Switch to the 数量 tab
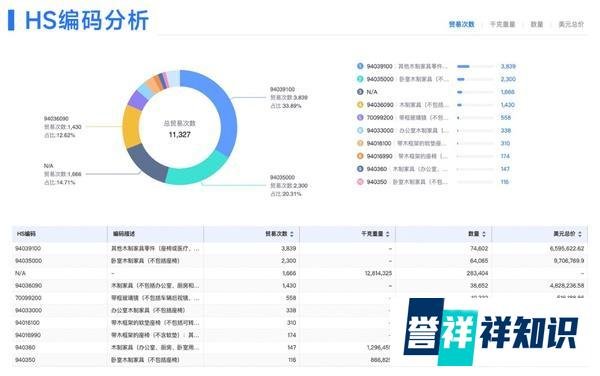Image resolution: width=600 pixels, height=376 pixels. click(x=536, y=24)
